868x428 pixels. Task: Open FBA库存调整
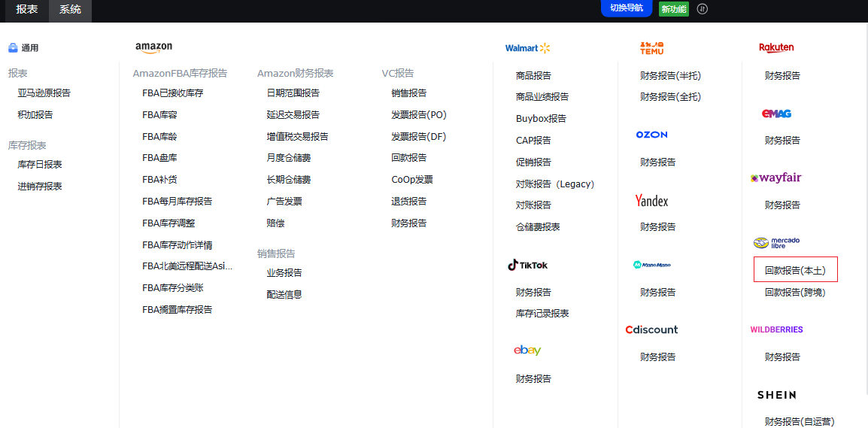[x=168, y=223]
